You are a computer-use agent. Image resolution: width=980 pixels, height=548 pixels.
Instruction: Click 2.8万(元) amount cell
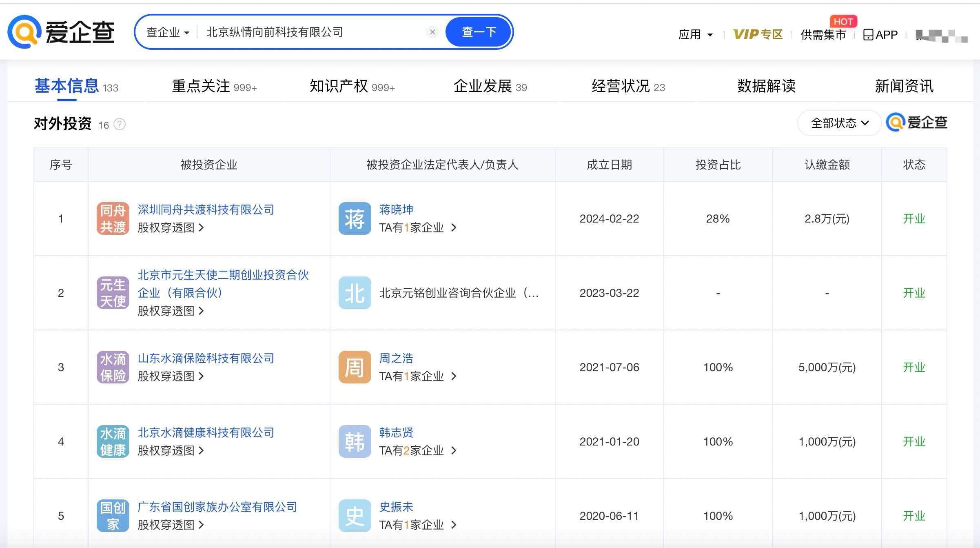click(x=827, y=218)
